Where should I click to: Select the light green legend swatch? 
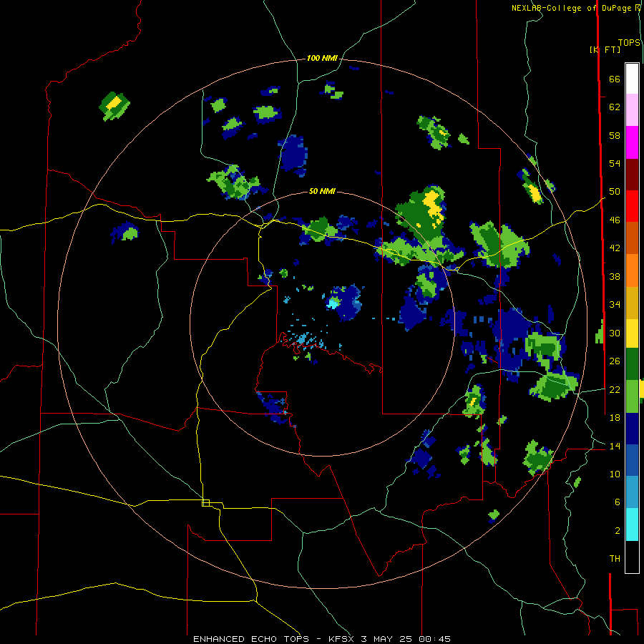pyautogui.click(x=632, y=396)
